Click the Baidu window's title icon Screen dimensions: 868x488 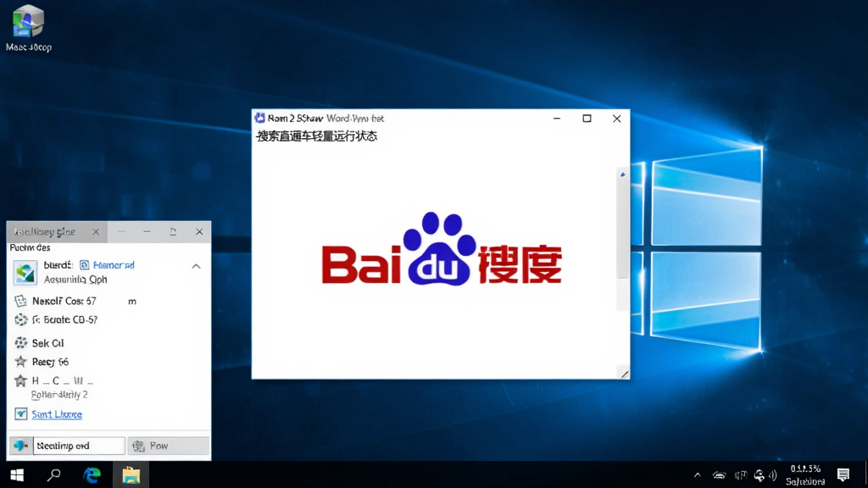point(259,118)
